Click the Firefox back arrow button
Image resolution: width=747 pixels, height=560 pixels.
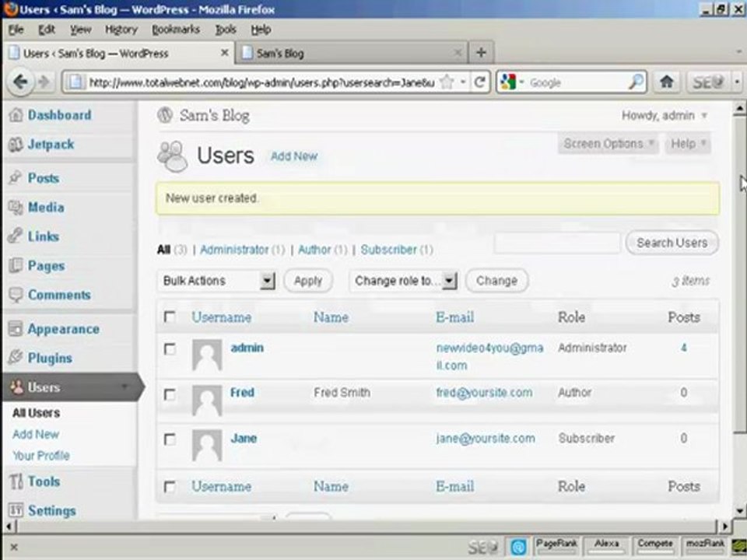pos(20,82)
